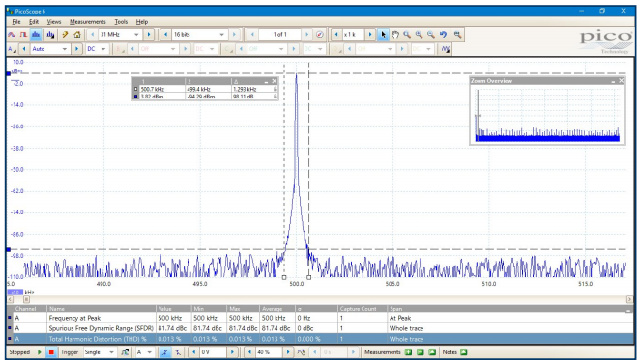Click the 1 of 1 buffer field

[280, 35]
